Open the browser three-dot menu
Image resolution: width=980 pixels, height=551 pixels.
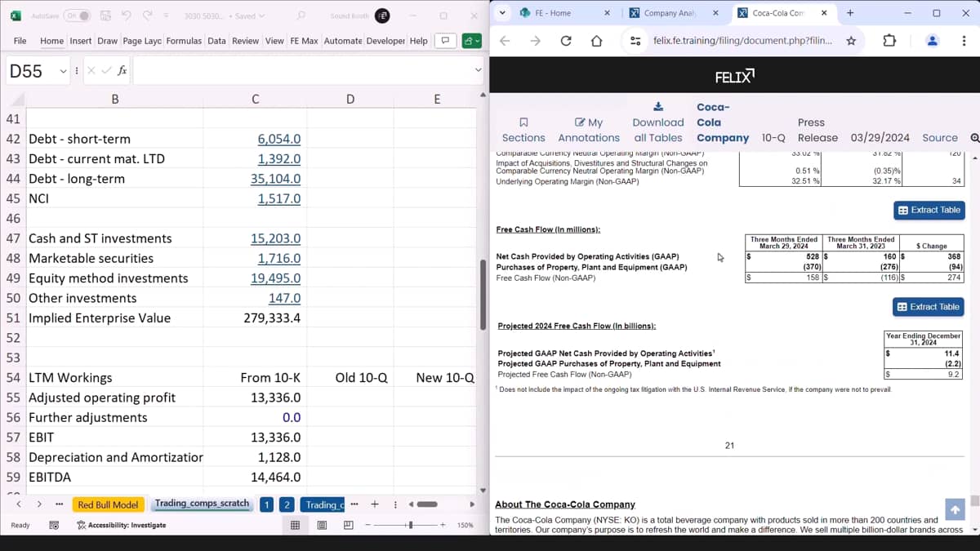[x=964, y=41]
